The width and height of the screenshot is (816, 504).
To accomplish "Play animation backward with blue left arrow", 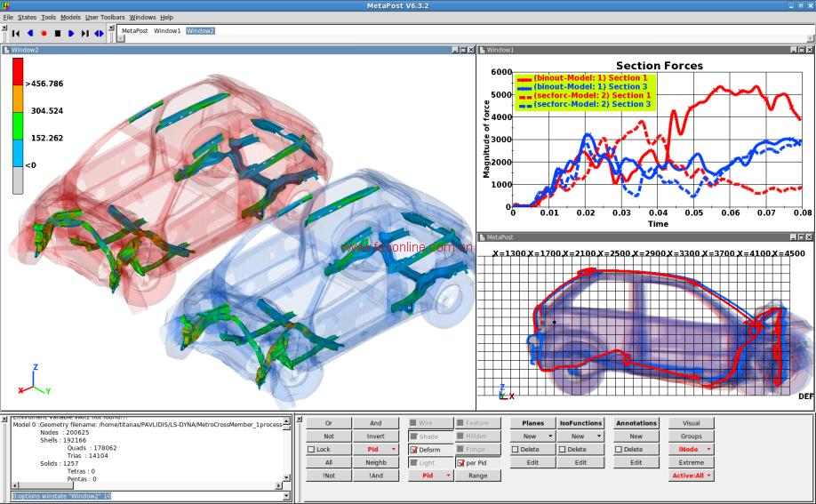I will pyautogui.click(x=29, y=33).
